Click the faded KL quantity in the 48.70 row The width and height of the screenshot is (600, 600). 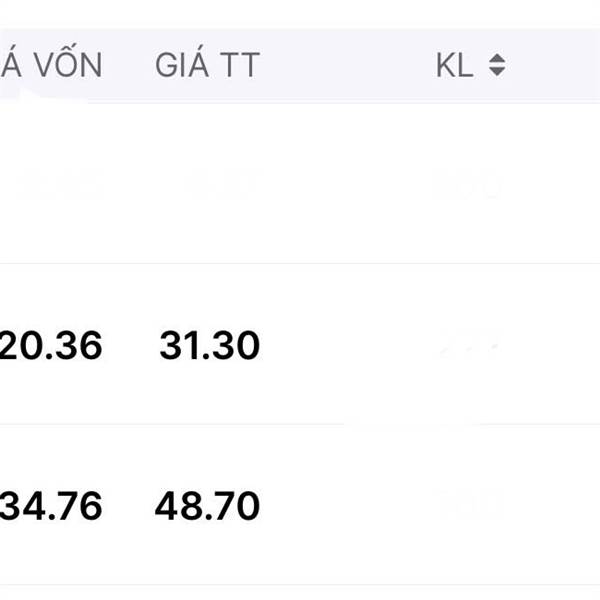coord(468,506)
